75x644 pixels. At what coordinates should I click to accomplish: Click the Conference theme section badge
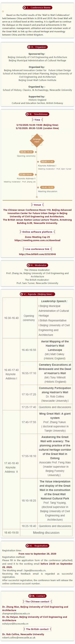point(37,8)
